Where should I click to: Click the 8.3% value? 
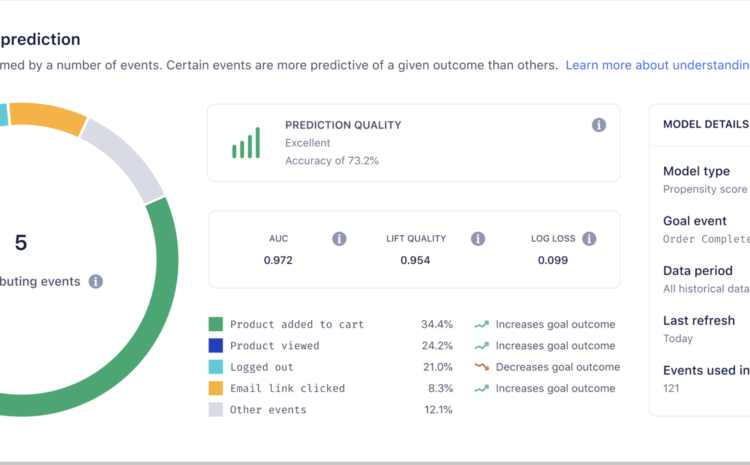[441, 388]
